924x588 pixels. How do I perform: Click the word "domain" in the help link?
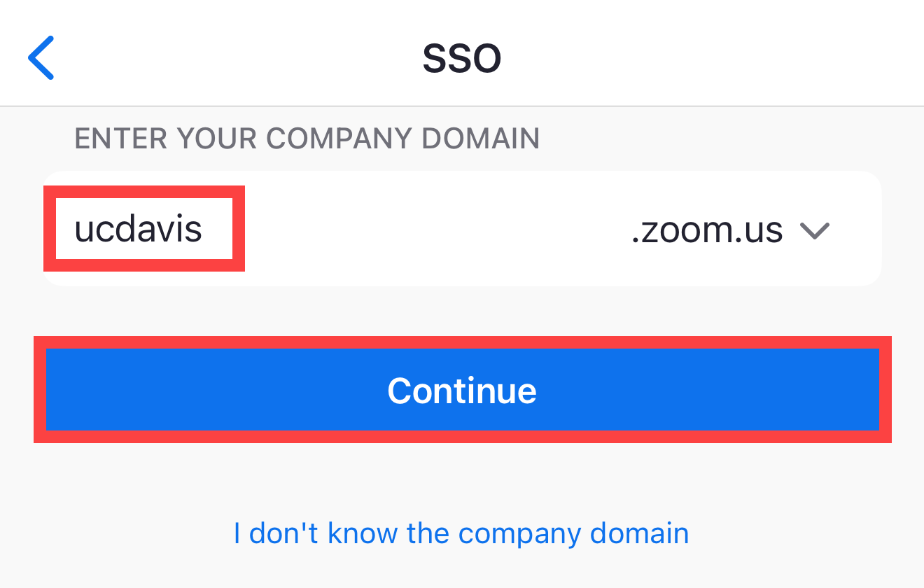tap(639, 533)
